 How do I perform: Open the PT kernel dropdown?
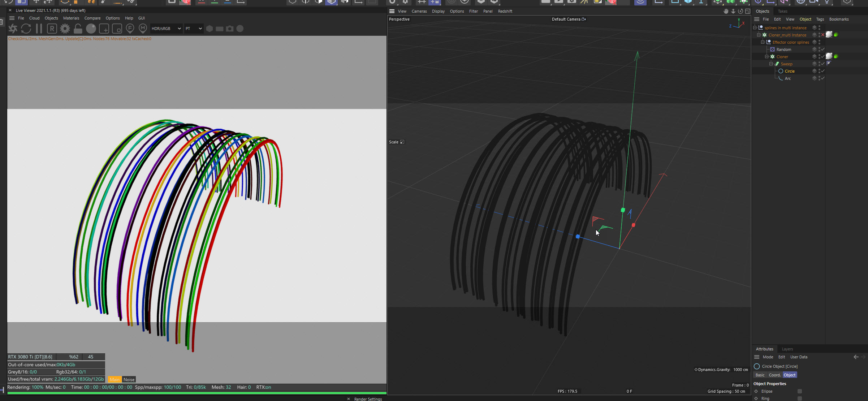click(x=193, y=29)
